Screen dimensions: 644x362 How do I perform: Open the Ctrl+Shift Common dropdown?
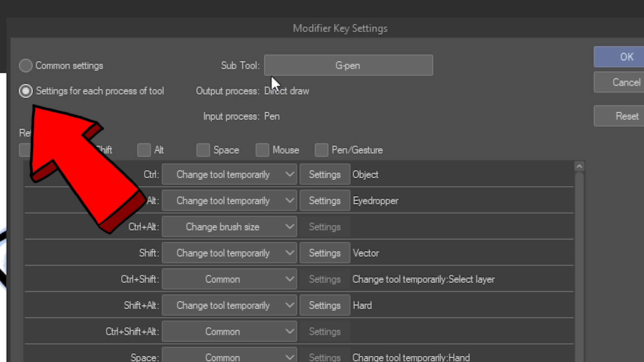[x=229, y=279]
